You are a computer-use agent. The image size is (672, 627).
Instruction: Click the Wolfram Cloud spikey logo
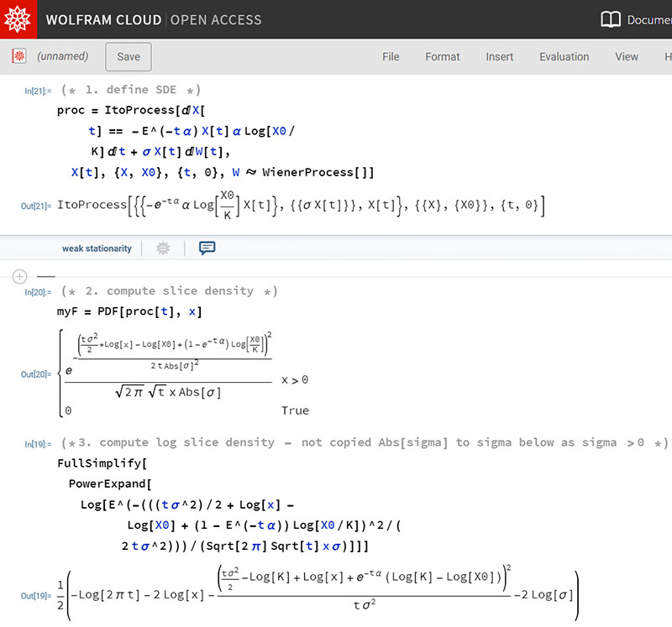point(18,19)
